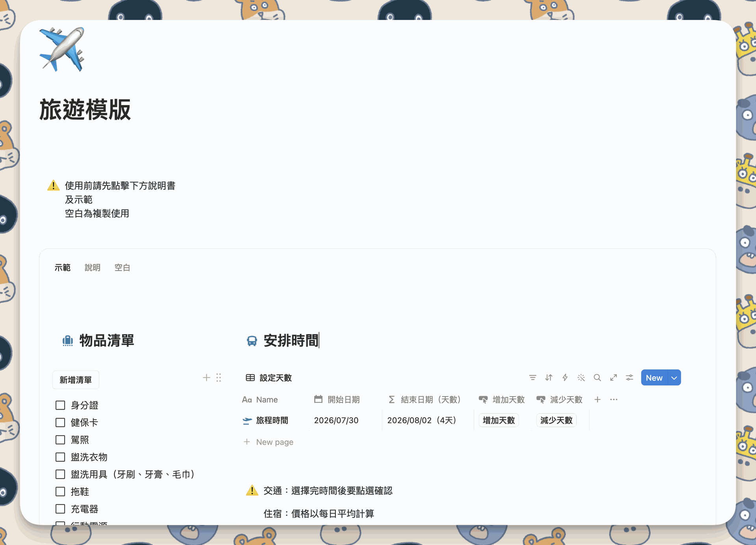Click the 住宿：價格以每日平均計算 line
Viewport: 756px width, 545px height.
point(319,513)
